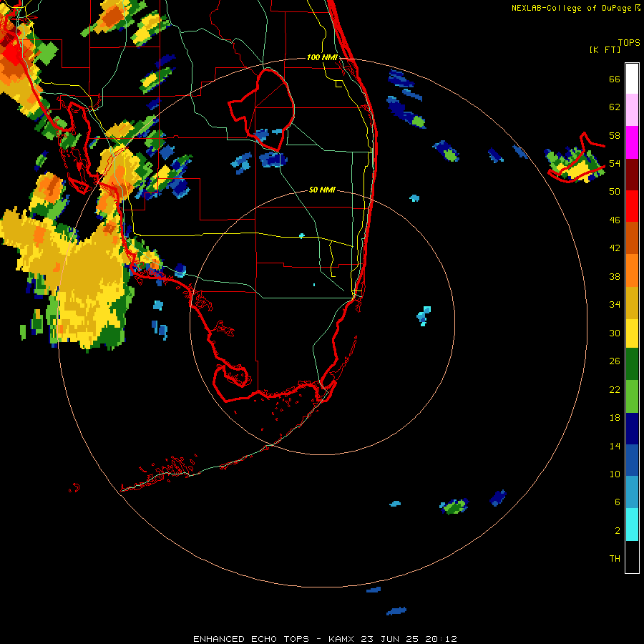
Task: Click the "NEXLAB-College of DuPage" credit text
Action: [571, 8]
